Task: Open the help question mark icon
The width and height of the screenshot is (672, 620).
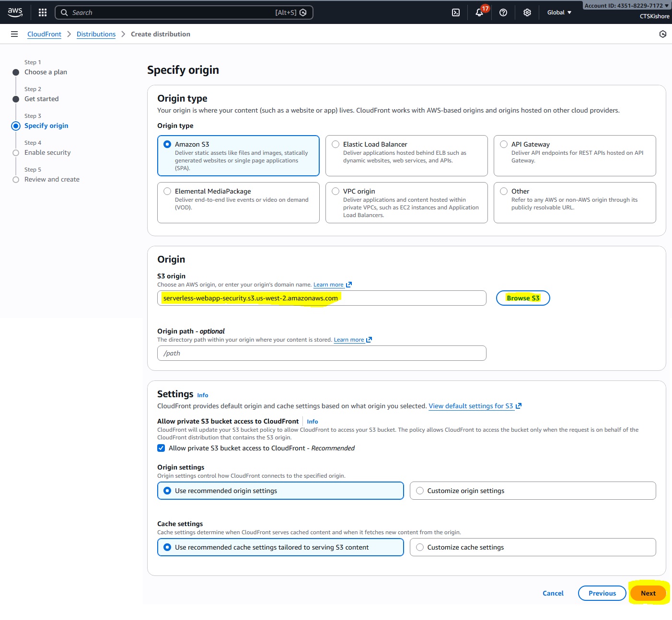Action: (x=503, y=12)
